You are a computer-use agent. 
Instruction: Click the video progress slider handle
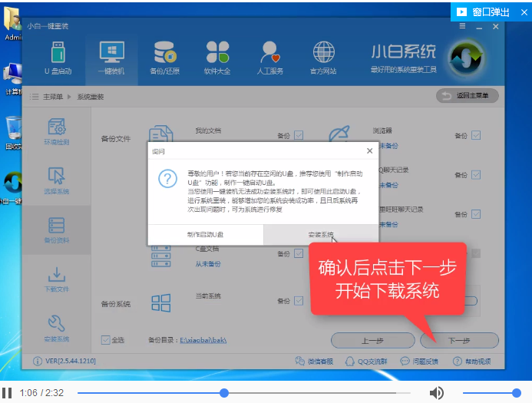pos(224,393)
